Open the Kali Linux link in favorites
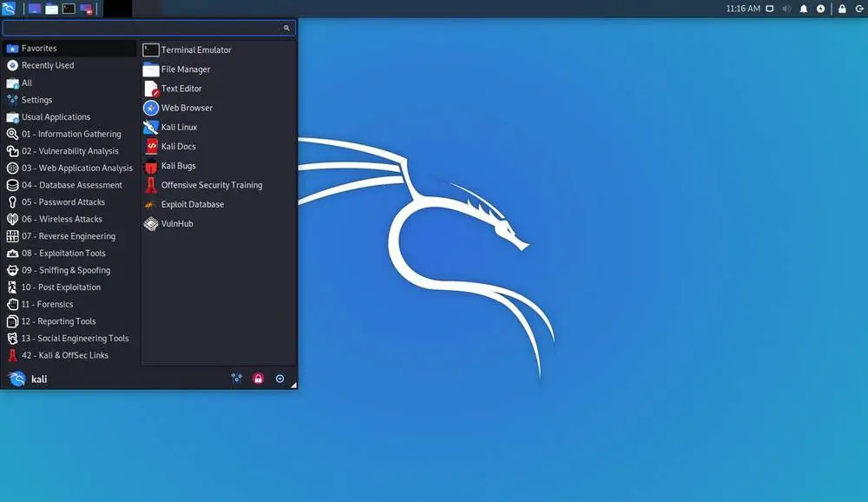The image size is (868, 502). (x=219, y=127)
